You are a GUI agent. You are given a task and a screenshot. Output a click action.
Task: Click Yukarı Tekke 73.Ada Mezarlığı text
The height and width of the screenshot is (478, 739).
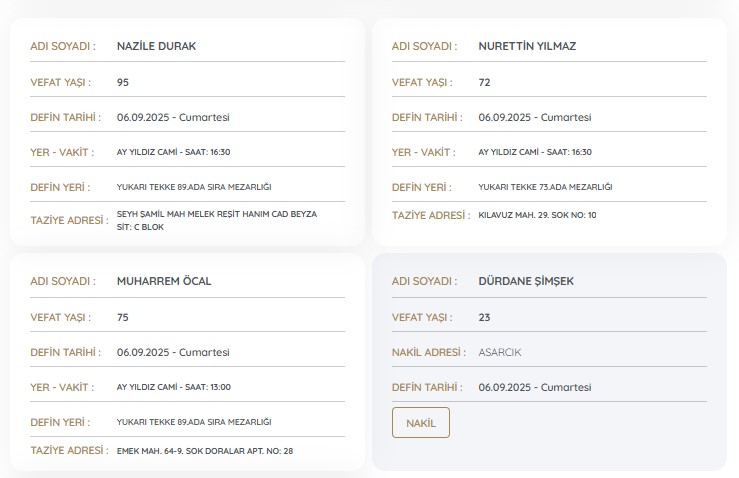pyautogui.click(x=545, y=187)
